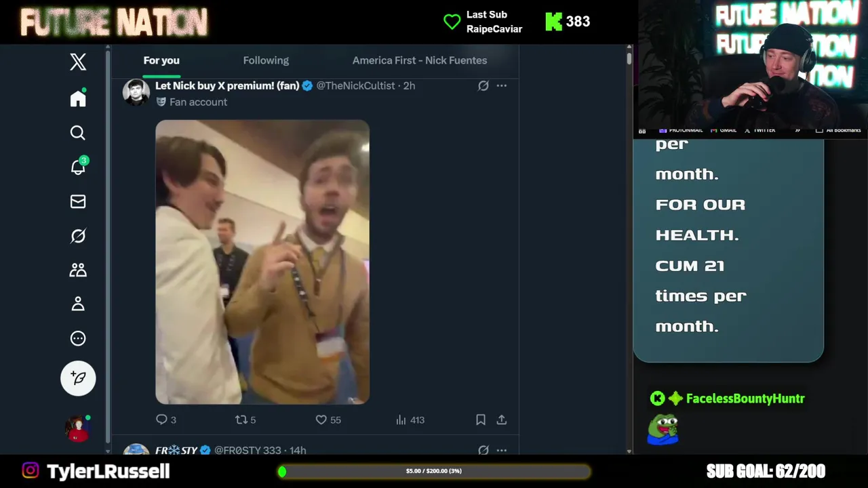Open Explore with the magnifier icon
Screen dimensions: 868x488
pyautogui.click(x=78, y=133)
